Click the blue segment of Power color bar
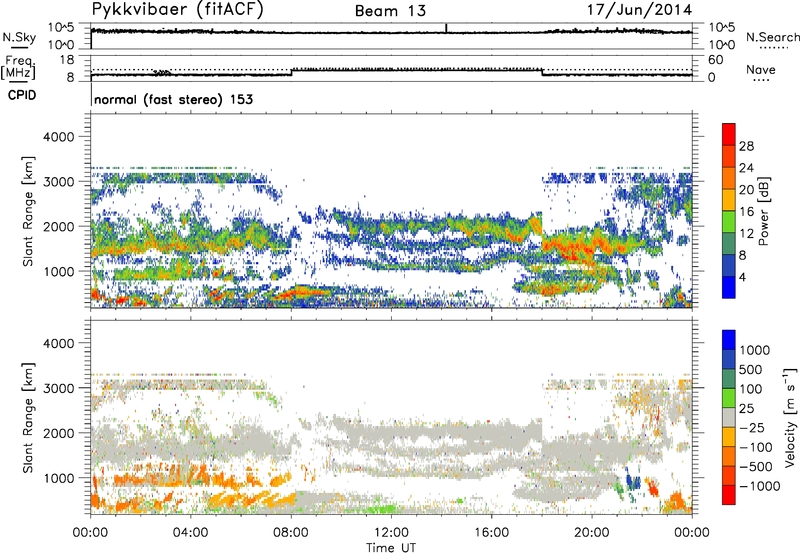 pos(729,287)
